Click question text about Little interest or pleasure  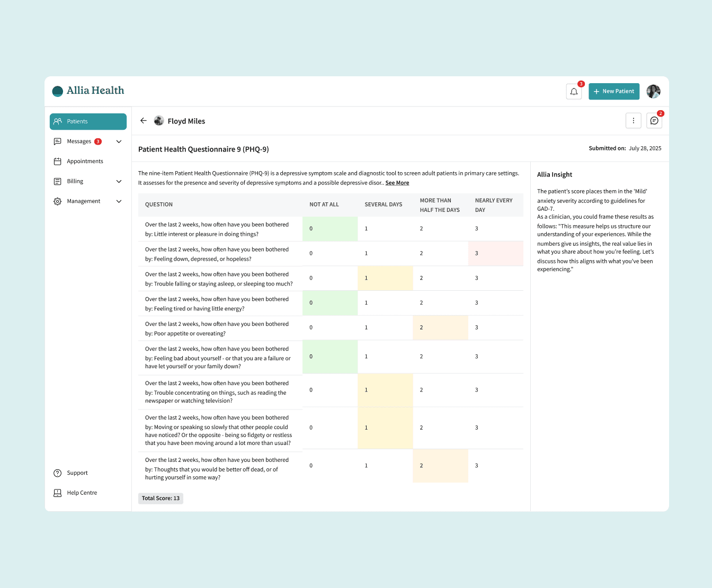click(x=217, y=229)
